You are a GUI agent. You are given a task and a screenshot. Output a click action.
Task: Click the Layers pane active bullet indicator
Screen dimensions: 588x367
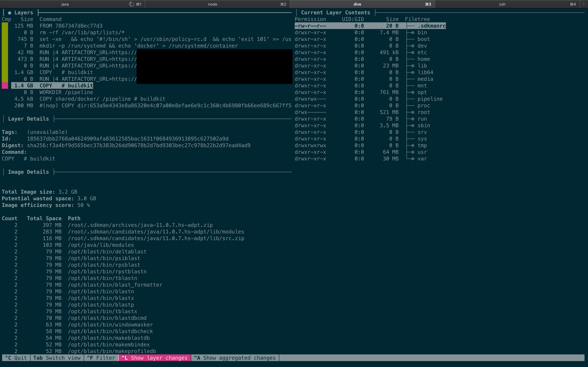[x=9, y=13]
